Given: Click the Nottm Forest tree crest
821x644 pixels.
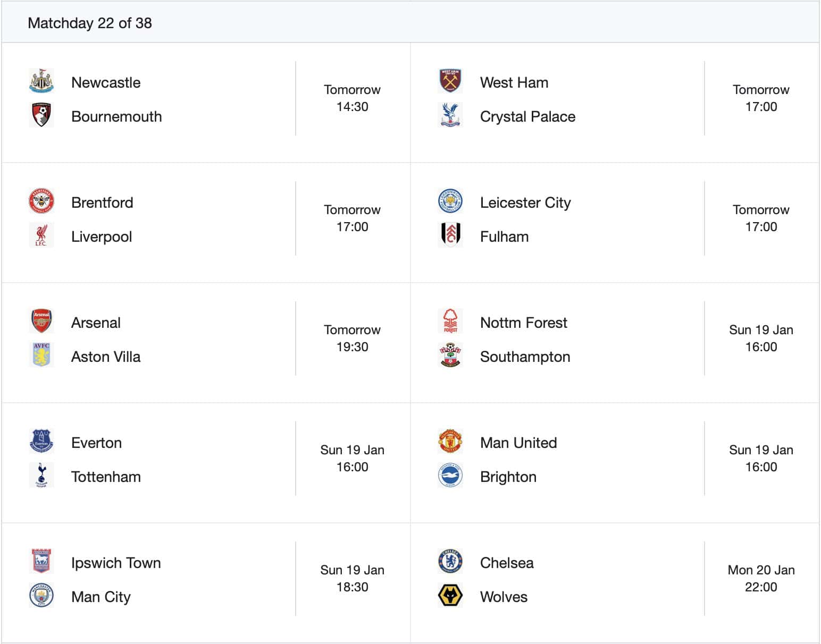Looking at the screenshot, I should 450,321.
